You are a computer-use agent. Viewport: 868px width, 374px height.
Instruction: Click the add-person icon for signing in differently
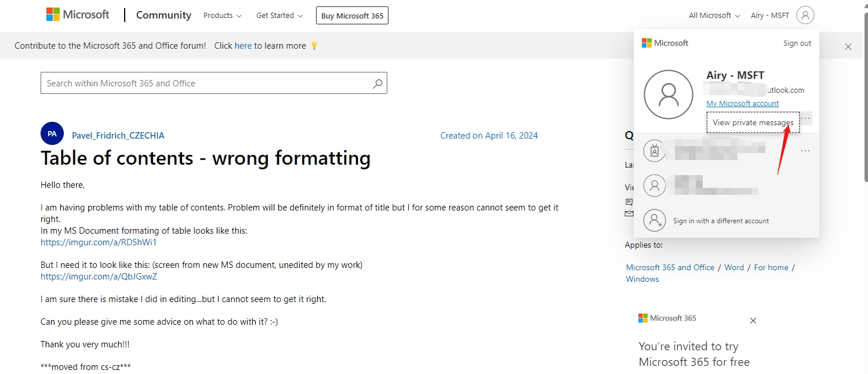click(655, 220)
